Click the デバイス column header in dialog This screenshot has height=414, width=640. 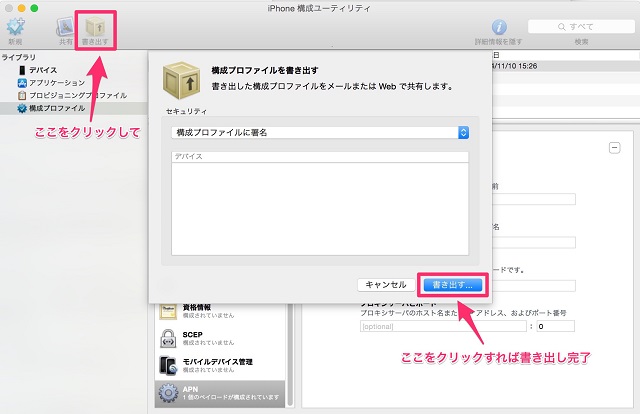[x=320, y=156]
